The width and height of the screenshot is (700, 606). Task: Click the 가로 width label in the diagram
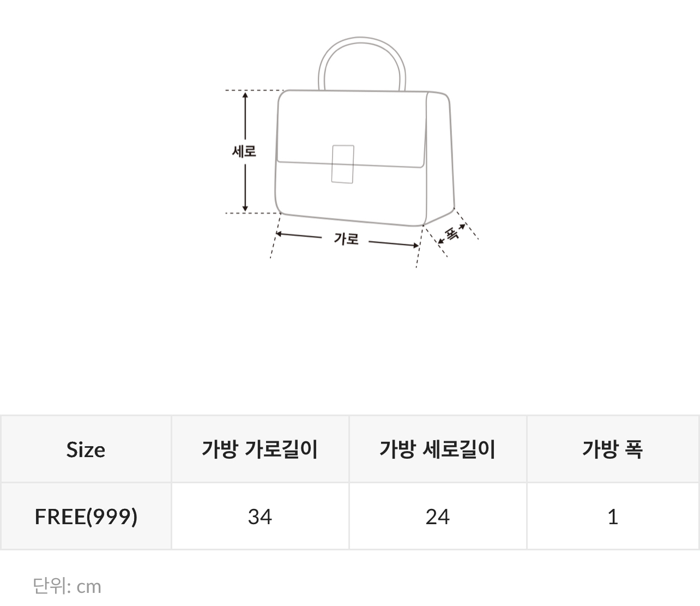346,239
